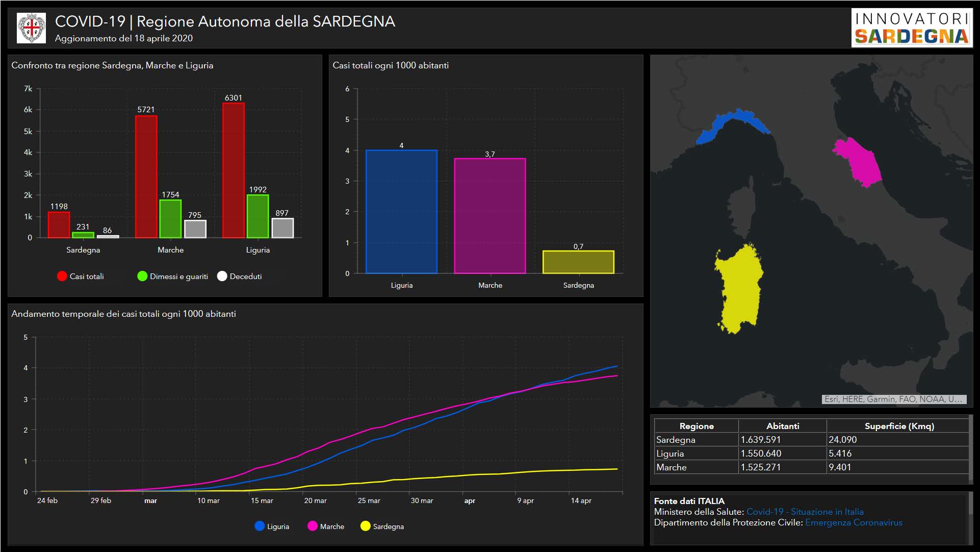The width and height of the screenshot is (980, 552).
Task: Toggle Sardegna yellow line legend marker
Action: tap(365, 526)
